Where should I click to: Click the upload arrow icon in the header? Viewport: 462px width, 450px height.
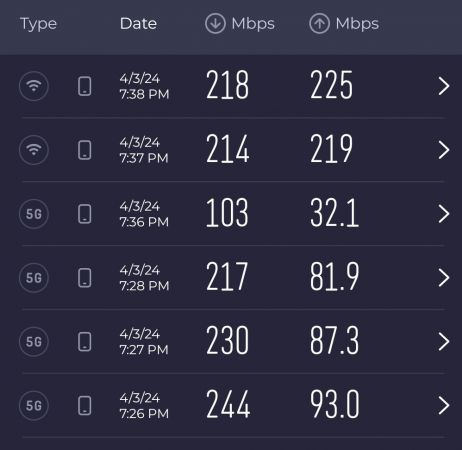point(319,24)
